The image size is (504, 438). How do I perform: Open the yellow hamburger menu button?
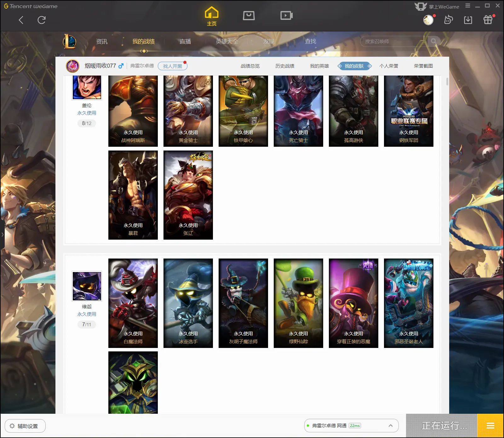click(490, 426)
